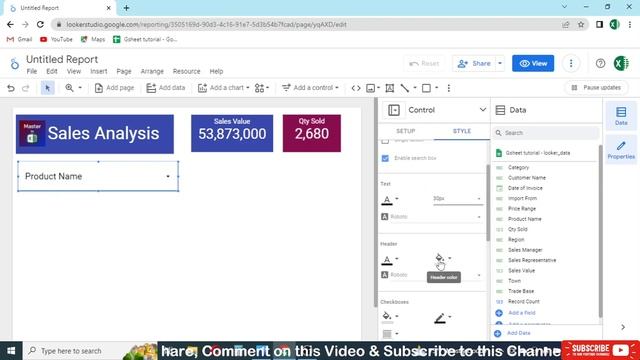Uncheck Enable search box checkbox
Screen dimensions: 640x360
385,158
